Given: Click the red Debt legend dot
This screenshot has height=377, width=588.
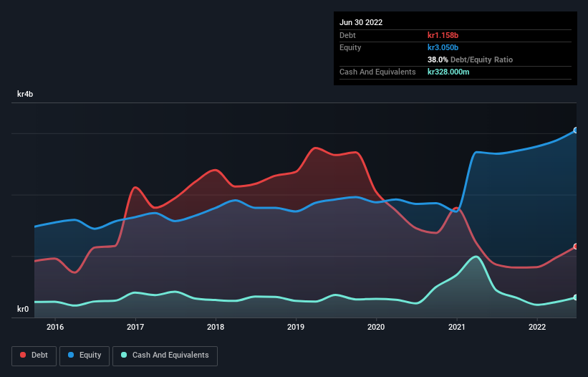Looking at the screenshot, I should pyautogui.click(x=23, y=355).
